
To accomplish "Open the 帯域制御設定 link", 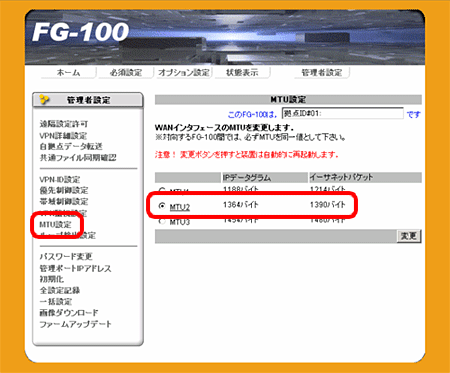I will click(x=64, y=201).
